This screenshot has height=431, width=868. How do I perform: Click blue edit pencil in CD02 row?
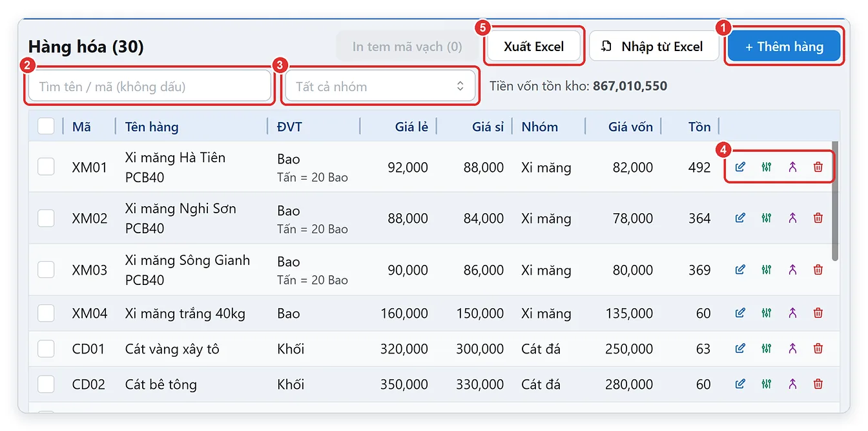tap(740, 384)
